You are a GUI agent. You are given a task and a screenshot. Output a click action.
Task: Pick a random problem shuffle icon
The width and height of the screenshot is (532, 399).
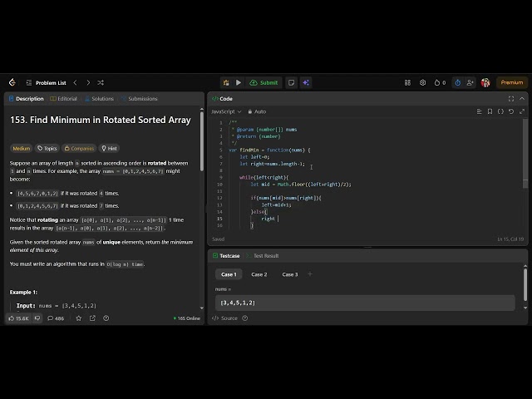(101, 82)
